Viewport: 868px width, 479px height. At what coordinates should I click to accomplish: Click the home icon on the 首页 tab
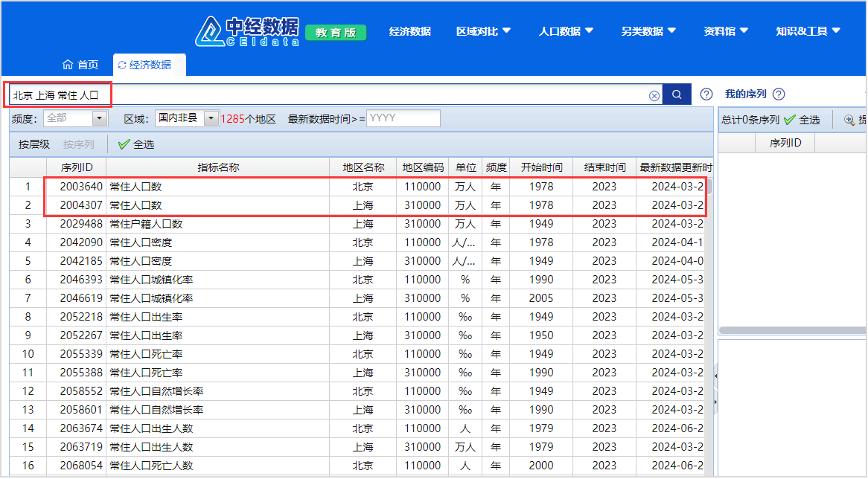click(68, 65)
